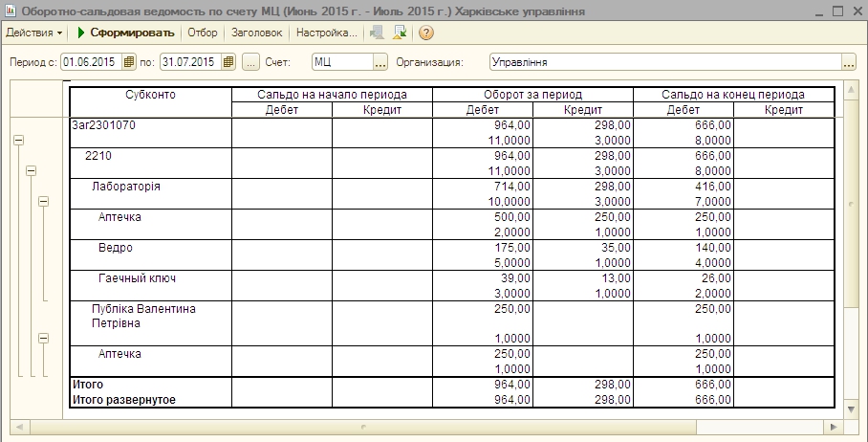868x442 pixels.
Task: Select the Публіка Валентина Петрівна row label
Action: (x=143, y=316)
